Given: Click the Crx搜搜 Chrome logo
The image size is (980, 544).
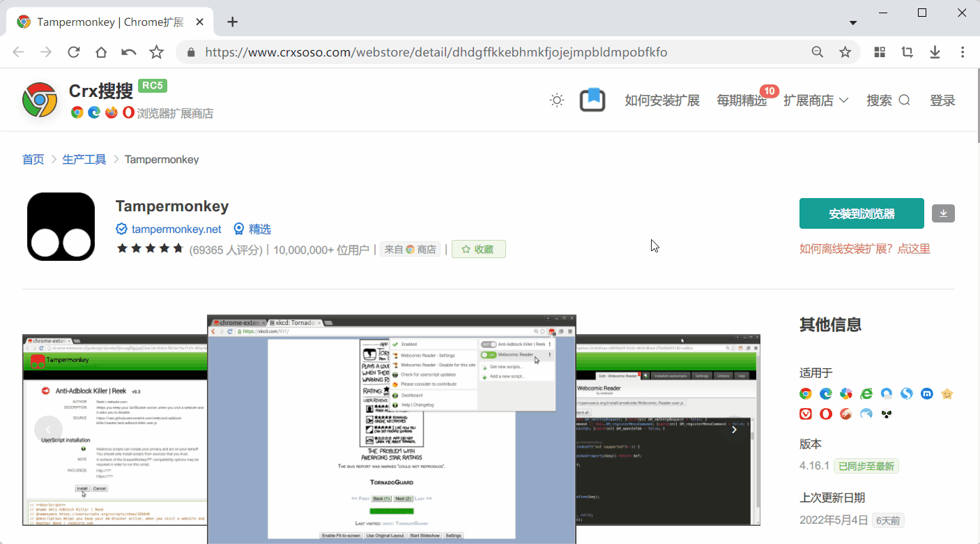Looking at the screenshot, I should pyautogui.click(x=40, y=100).
